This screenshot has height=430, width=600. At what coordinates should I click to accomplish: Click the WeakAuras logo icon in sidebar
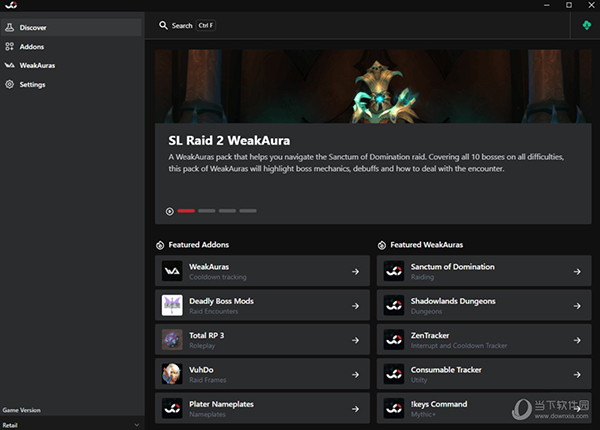(x=10, y=65)
